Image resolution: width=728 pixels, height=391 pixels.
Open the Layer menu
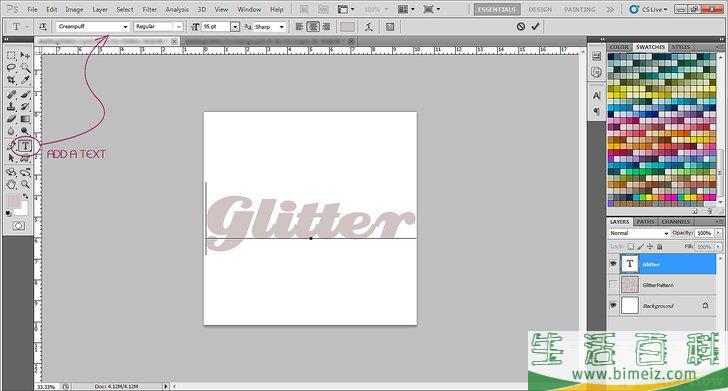[x=100, y=9]
